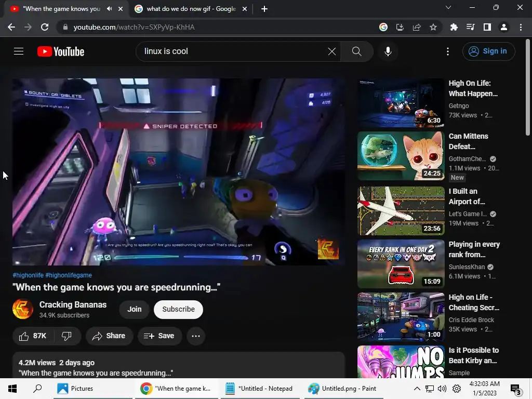Open Windows Start menu
532x399 pixels.
(12, 389)
